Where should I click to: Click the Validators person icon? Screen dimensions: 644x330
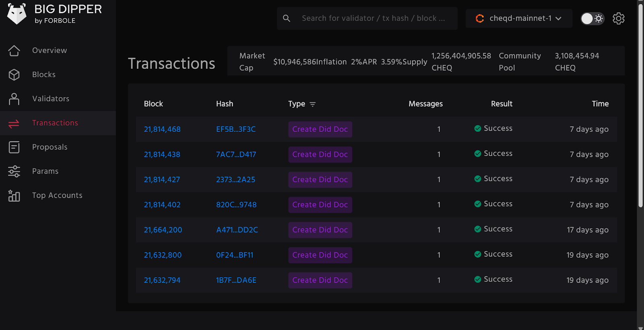click(14, 99)
